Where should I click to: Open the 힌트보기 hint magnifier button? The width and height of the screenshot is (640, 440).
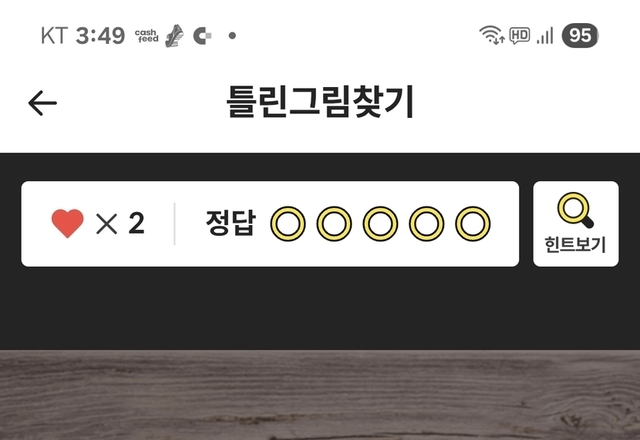pos(576,224)
